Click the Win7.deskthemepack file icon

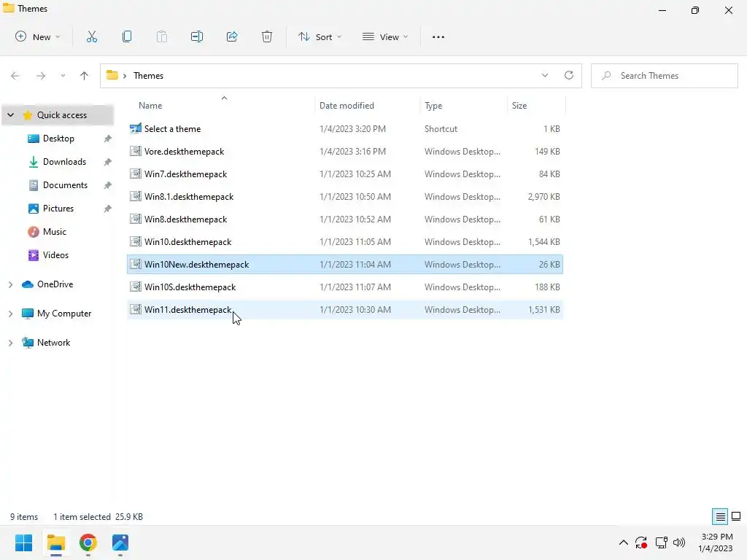coord(136,174)
